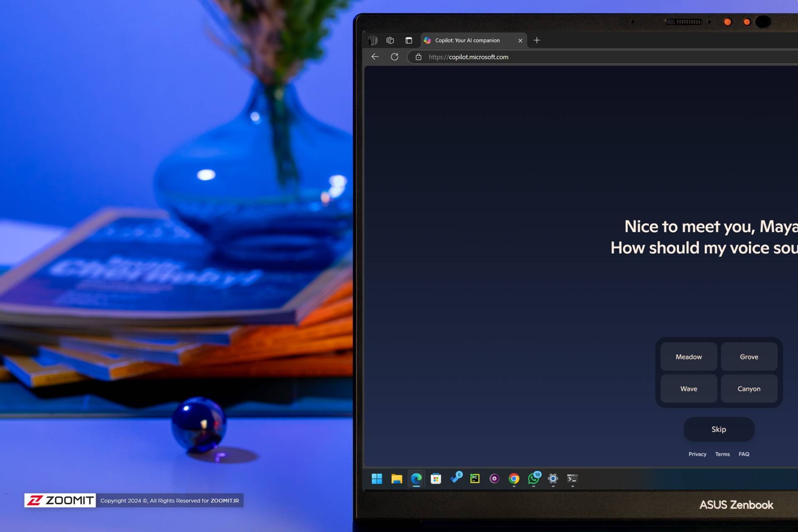Viewport: 798px width, 532px height.
Task: Open Windows Start menu
Action: (x=377, y=478)
